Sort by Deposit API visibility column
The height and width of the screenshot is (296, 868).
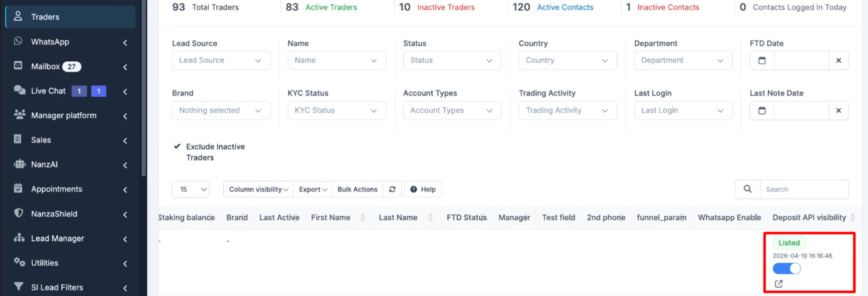[852, 218]
